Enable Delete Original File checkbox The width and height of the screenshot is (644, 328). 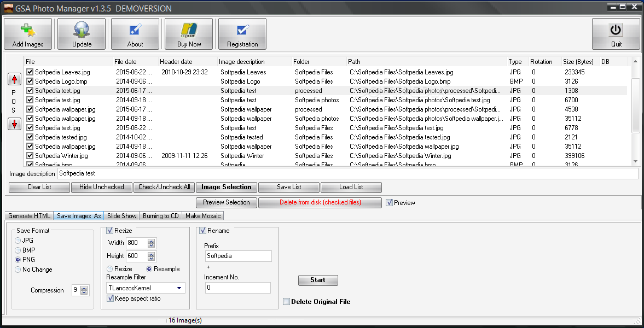[x=286, y=302]
